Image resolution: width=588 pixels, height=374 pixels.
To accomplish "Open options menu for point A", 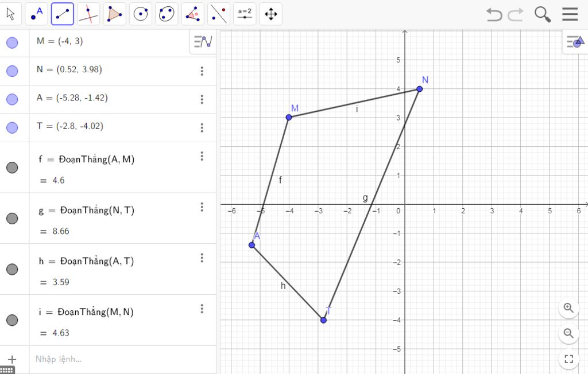I will 202,99.
